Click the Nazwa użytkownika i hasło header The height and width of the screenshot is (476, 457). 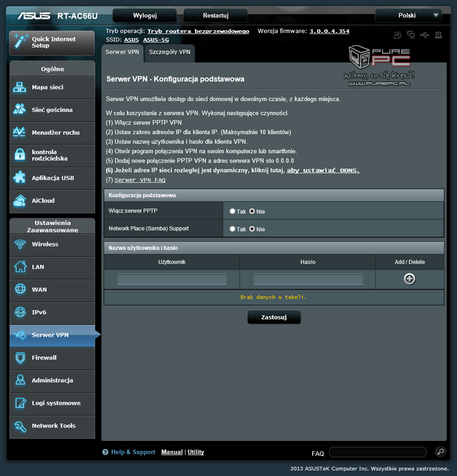pyautogui.click(x=274, y=248)
